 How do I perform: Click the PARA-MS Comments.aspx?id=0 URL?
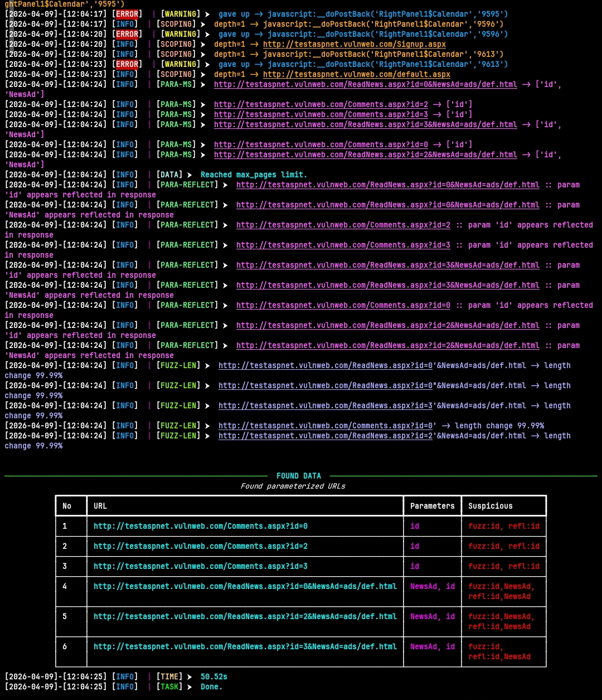pos(321,144)
